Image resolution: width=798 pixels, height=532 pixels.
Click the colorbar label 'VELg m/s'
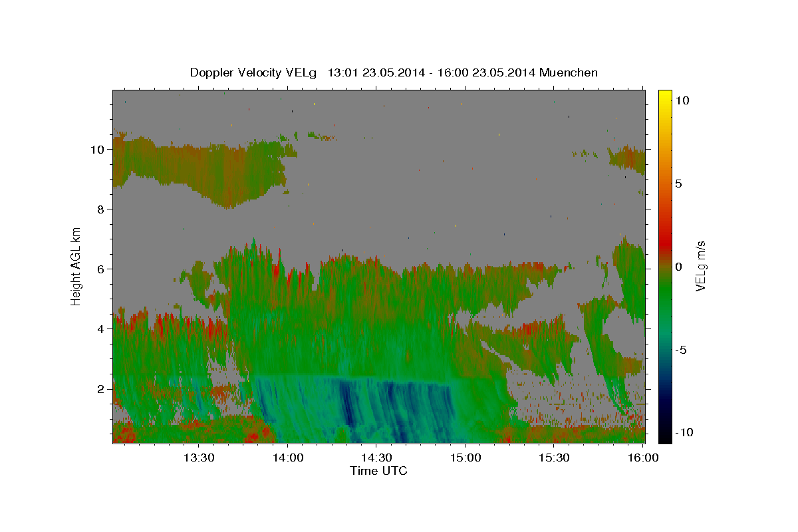coord(700,267)
